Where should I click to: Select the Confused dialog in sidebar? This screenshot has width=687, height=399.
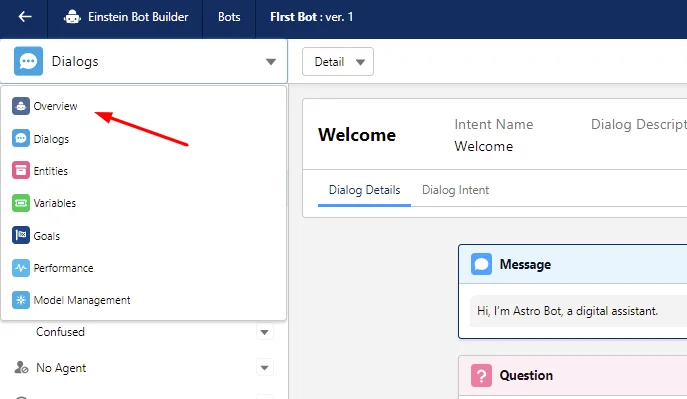tap(60, 332)
